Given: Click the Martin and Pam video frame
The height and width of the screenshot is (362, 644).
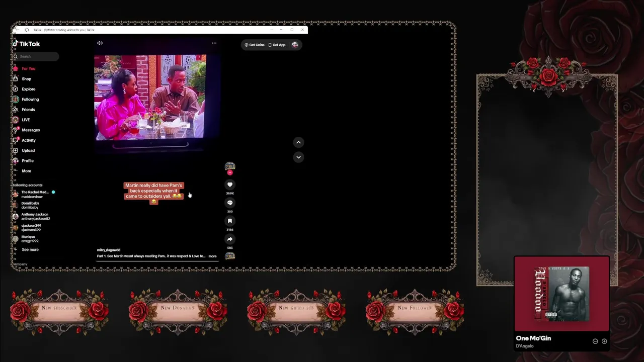Looking at the screenshot, I should coord(151,97).
